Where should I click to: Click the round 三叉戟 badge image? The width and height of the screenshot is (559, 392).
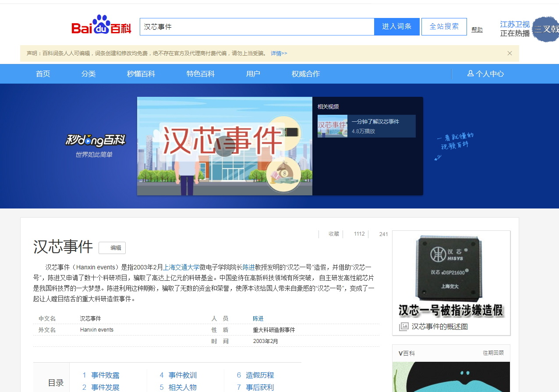coord(545,29)
